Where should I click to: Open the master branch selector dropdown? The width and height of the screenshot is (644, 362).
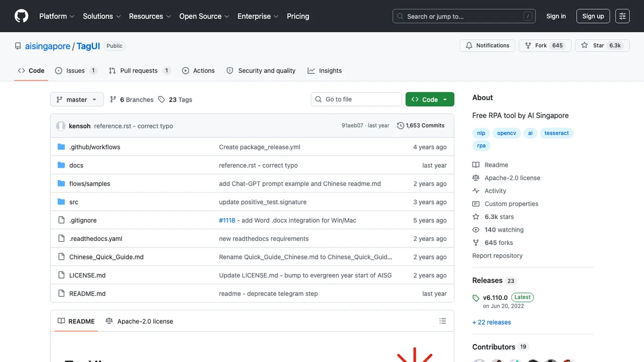[77, 100]
